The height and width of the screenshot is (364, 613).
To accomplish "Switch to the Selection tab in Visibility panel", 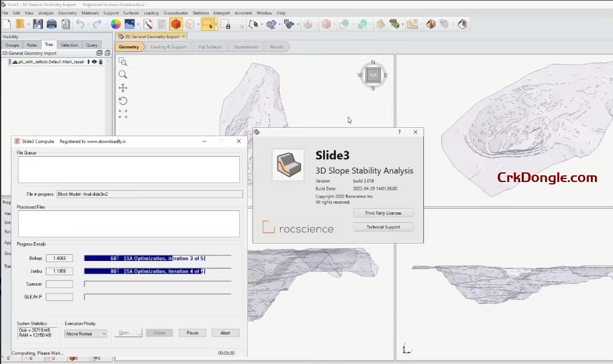I will click(69, 45).
